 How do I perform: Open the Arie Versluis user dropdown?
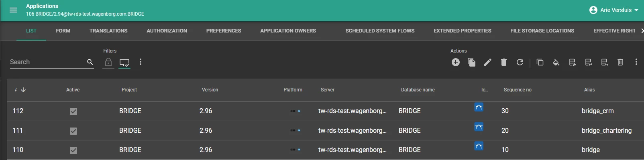pyautogui.click(x=613, y=10)
